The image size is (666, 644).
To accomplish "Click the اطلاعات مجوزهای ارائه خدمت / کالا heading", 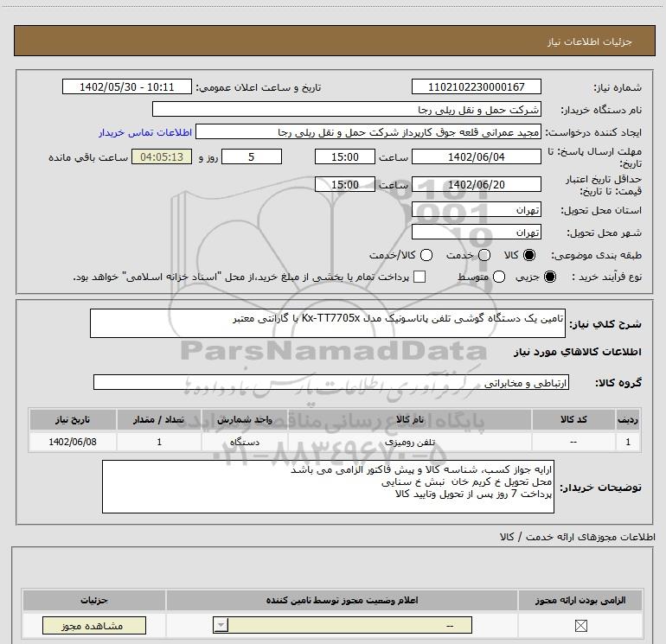I will pyautogui.click(x=578, y=537).
